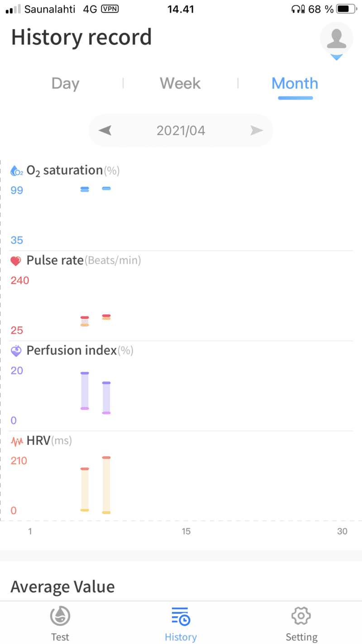Open the Test tab icon
The image size is (362, 644).
coord(60,617)
